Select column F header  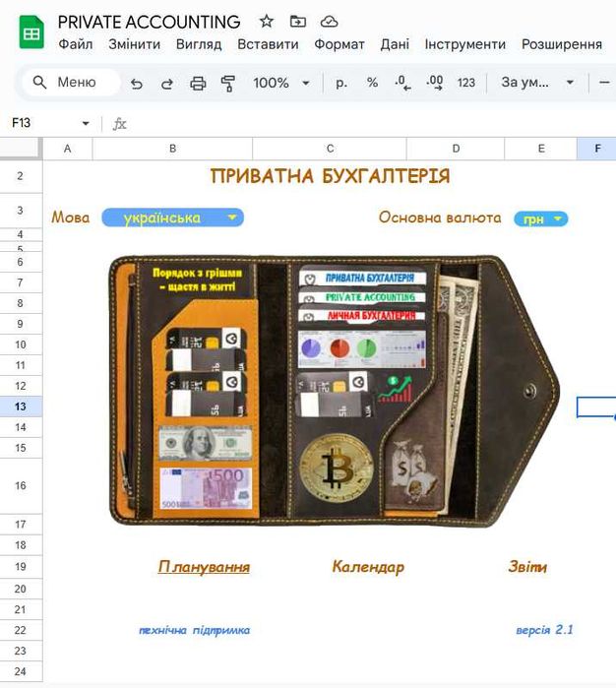click(x=597, y=149)
